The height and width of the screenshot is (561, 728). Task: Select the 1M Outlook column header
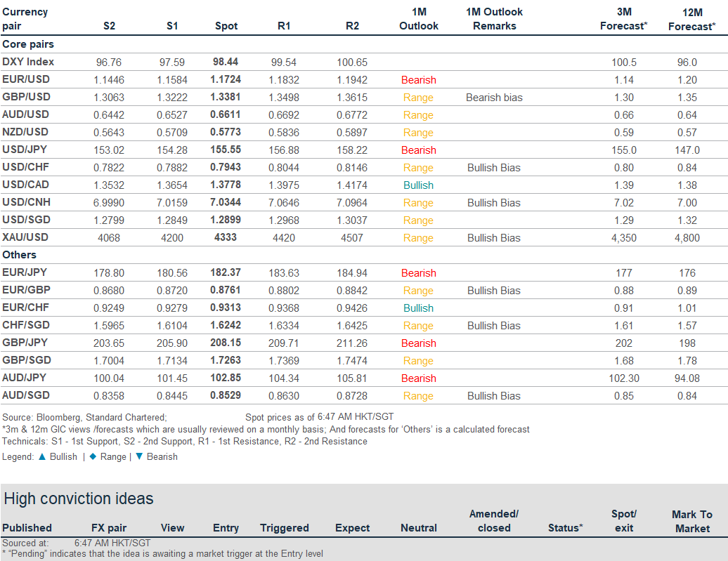click(x=419, y=19)
